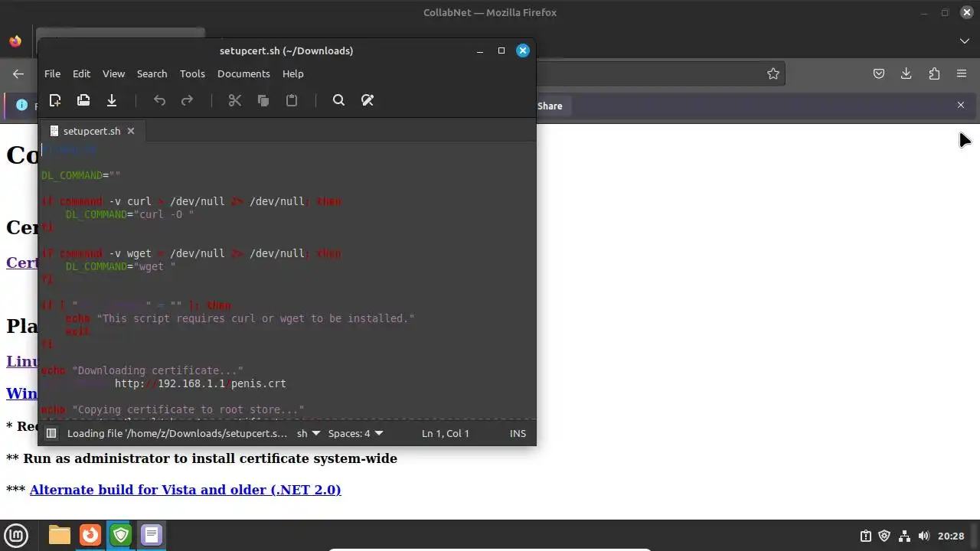Open the Linux Mint start menu
The image size is (980, 551).
16,535
